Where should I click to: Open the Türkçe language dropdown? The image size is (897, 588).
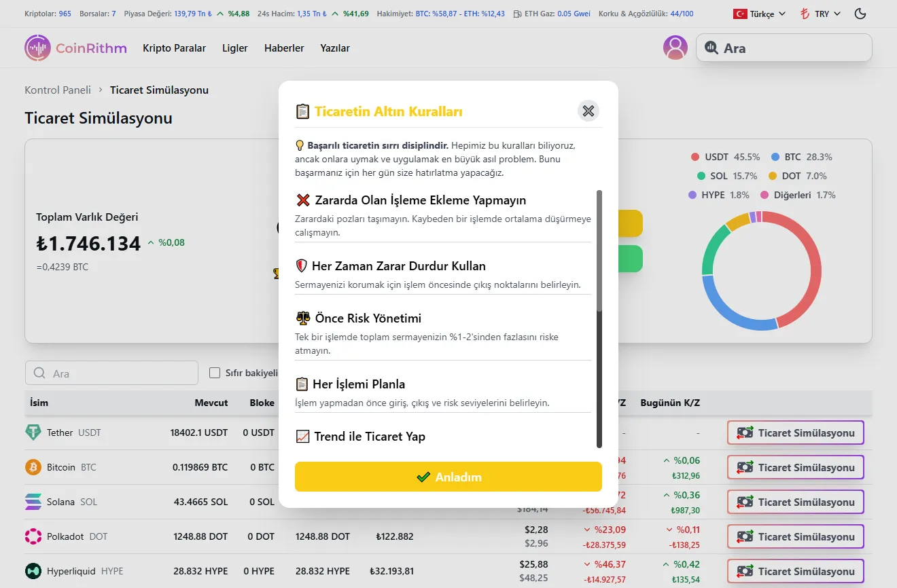click(757, 13)
